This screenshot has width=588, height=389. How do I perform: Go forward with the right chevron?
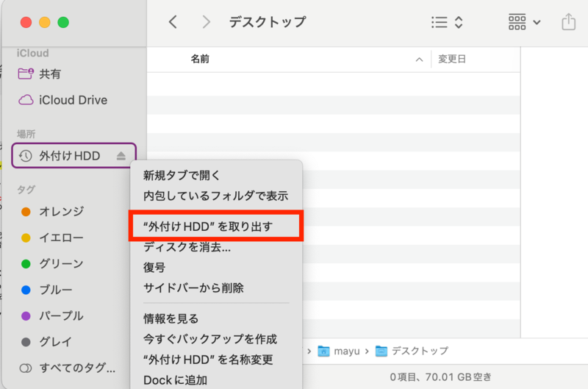[206, 22]
